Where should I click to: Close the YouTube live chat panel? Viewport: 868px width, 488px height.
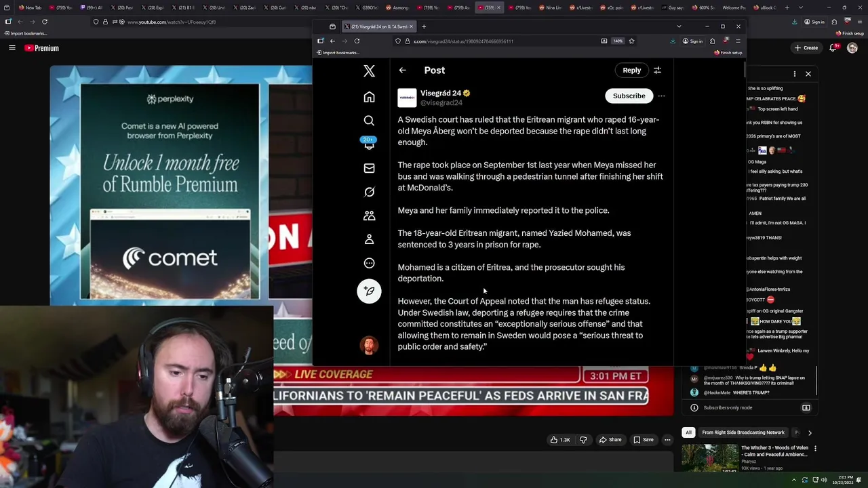(x=808, y=73)
